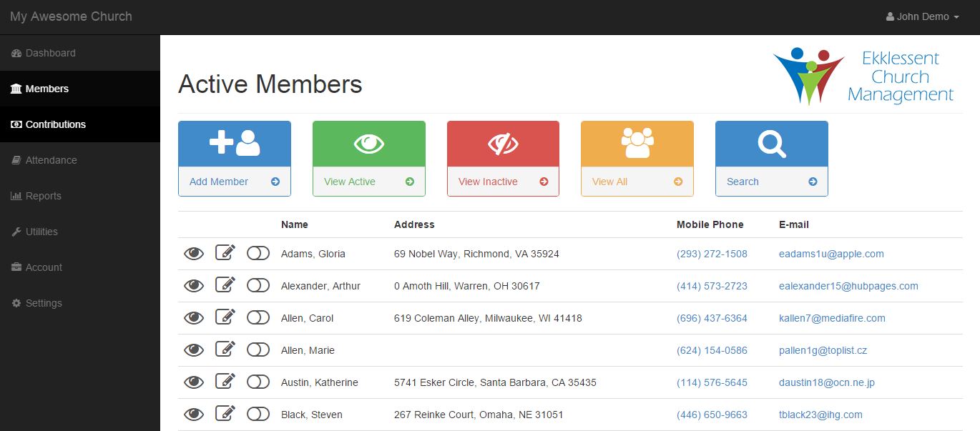This screenshot has height=431, width=980.
Task: View Marie Allen's record via eye icon
Action: tap(193, 350)
